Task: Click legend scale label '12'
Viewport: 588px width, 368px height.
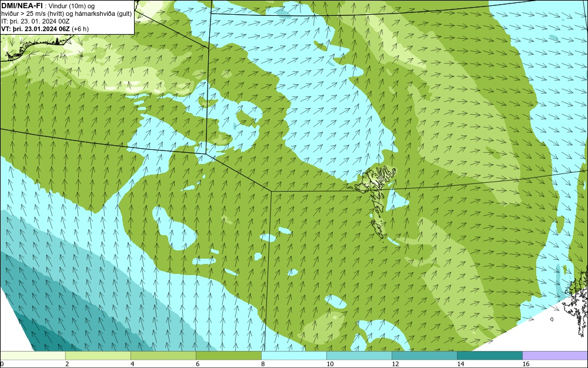Action: point(395,364)
